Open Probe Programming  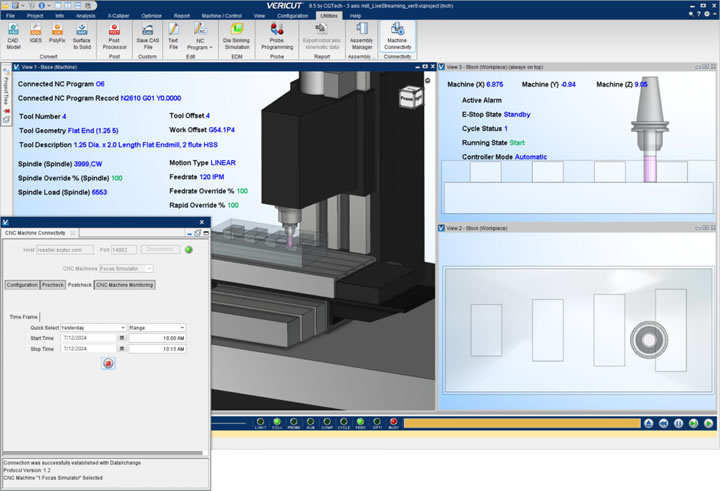click(277, 36)
